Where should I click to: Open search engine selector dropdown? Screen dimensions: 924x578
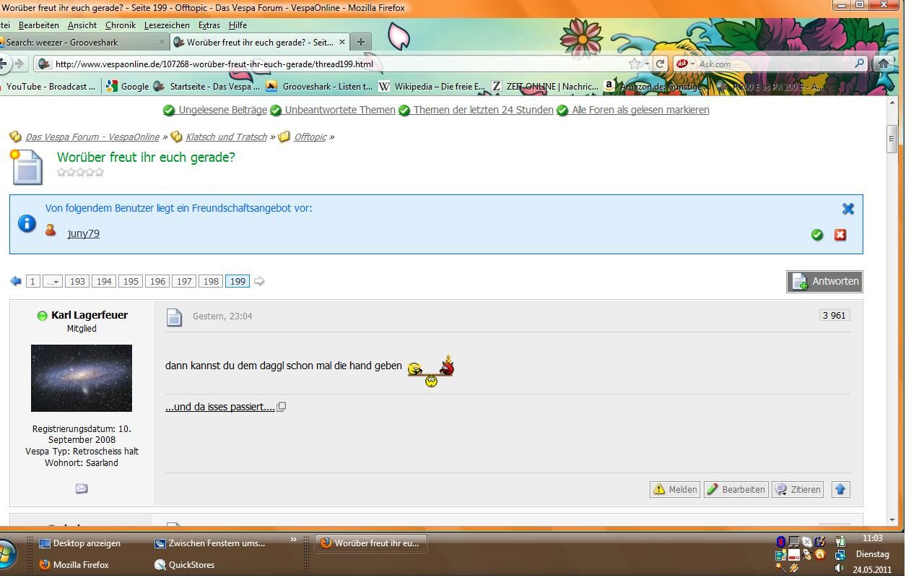tap(685, 64)
